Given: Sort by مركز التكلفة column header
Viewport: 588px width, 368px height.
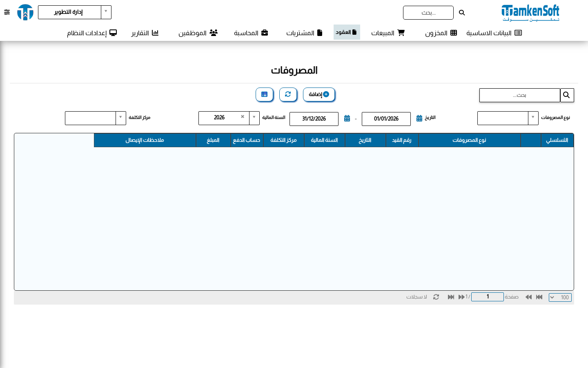Looking at the screenshot, I should 283,140.
